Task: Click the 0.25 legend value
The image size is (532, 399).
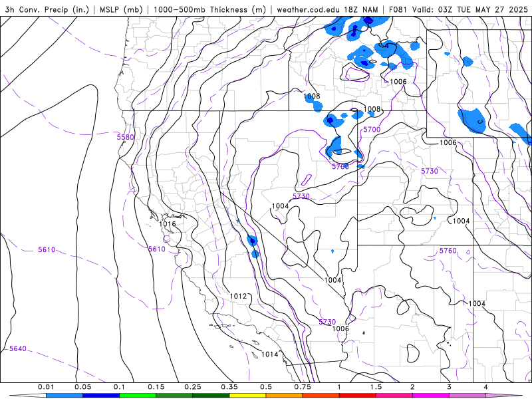Action: pos(193,387)
